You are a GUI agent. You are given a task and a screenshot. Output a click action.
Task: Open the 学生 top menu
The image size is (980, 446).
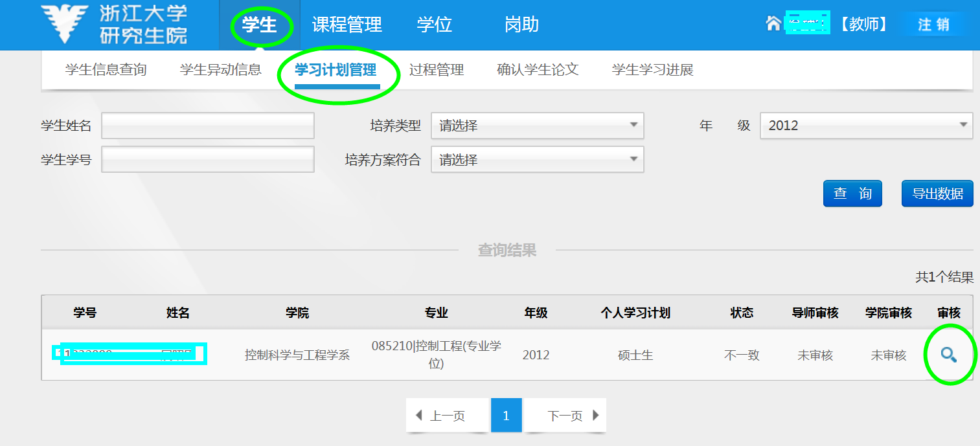[x=259, y=25]
